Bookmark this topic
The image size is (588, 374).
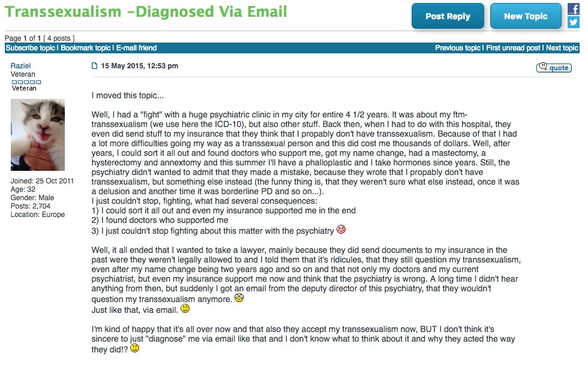click(85, 48)
